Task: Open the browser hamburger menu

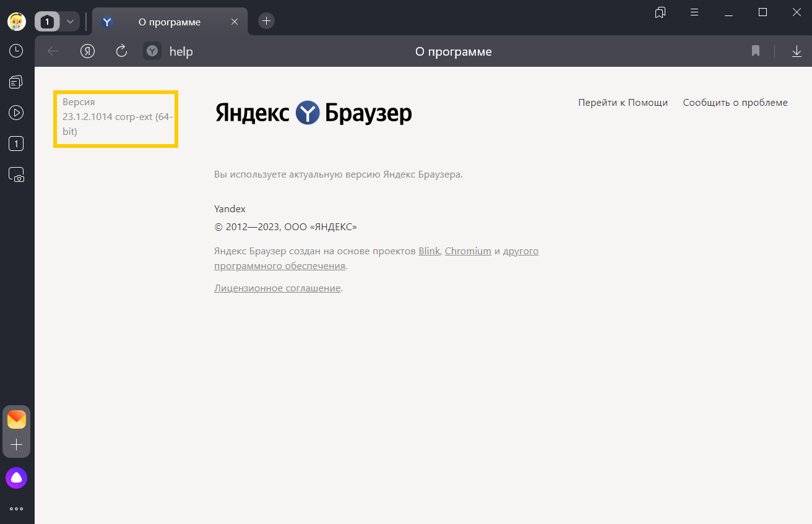Action: 694,12
